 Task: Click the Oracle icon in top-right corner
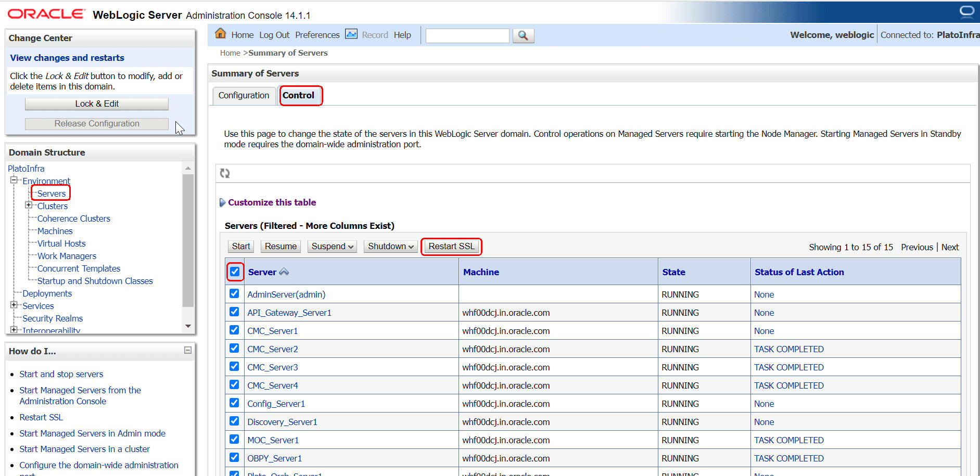click(x=966, y=11)
